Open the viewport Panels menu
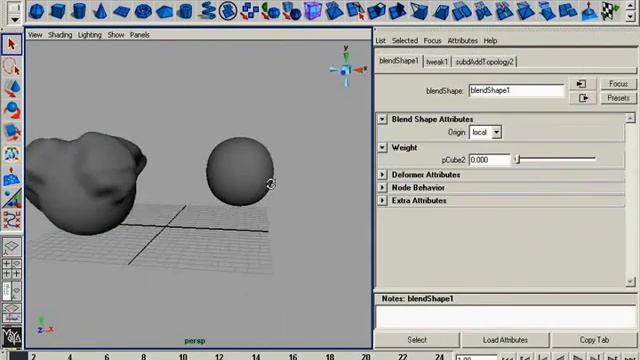 (x=140, y=35)
